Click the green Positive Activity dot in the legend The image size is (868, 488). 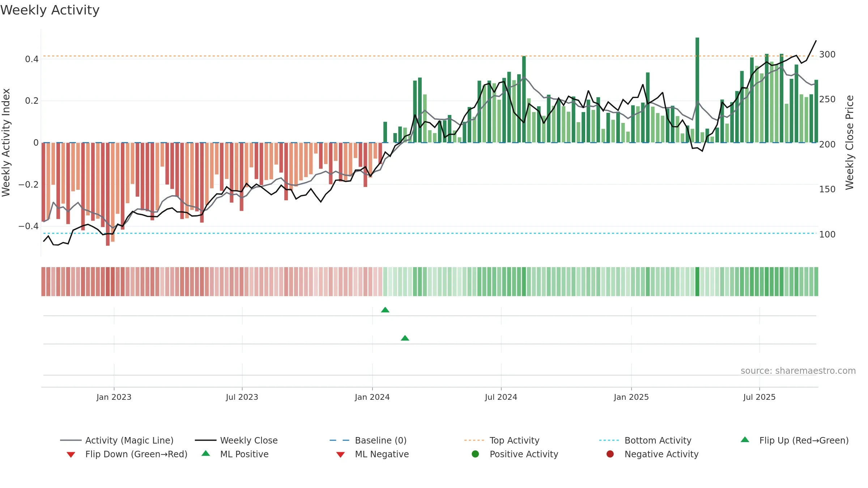click(476, 454)
